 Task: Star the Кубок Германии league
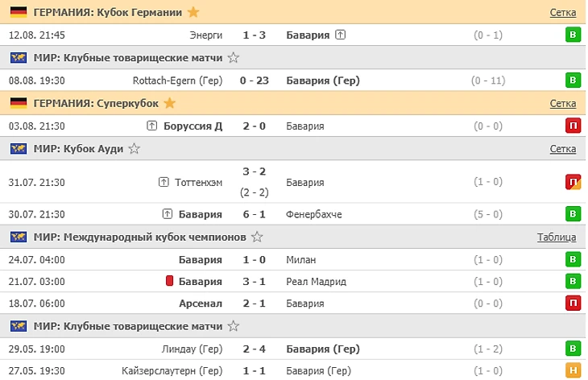click(x=193, y=12)
